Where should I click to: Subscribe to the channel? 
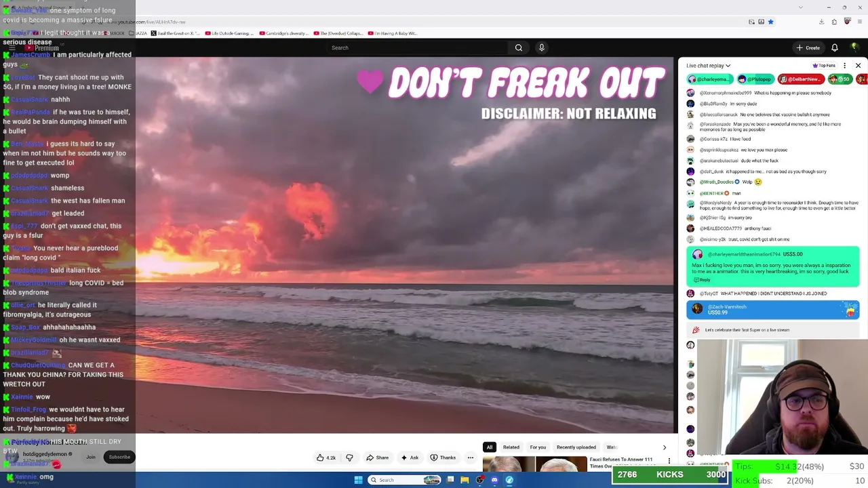coord(119,457)
